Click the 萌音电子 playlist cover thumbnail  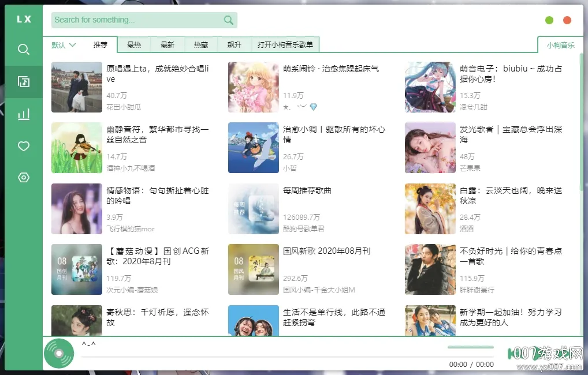point(430,87)
